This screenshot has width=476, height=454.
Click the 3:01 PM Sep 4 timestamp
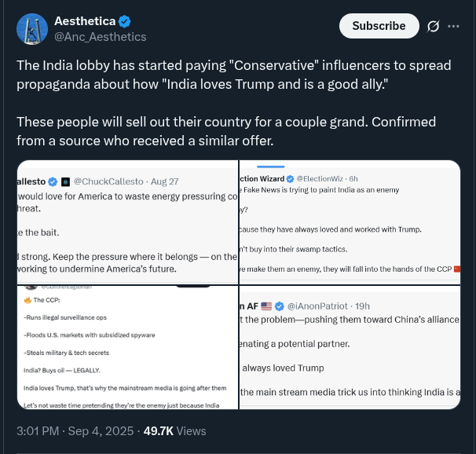click(x=75, y=431)
